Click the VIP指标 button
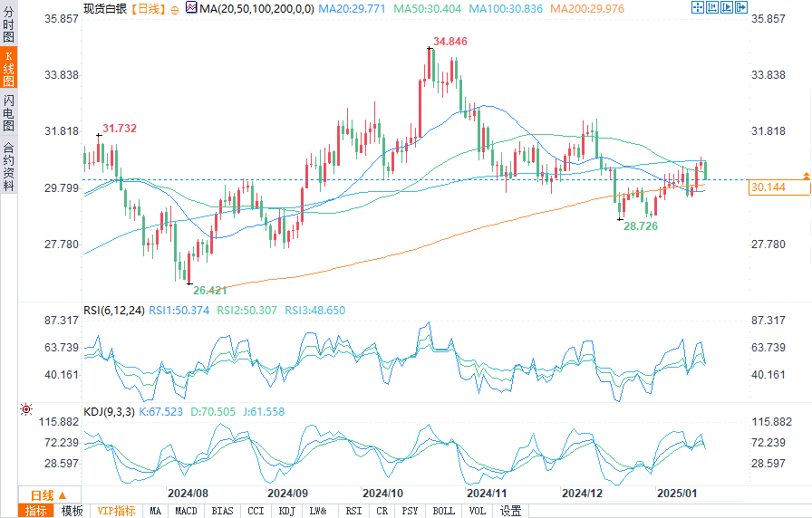 click(x=117, y=511)
